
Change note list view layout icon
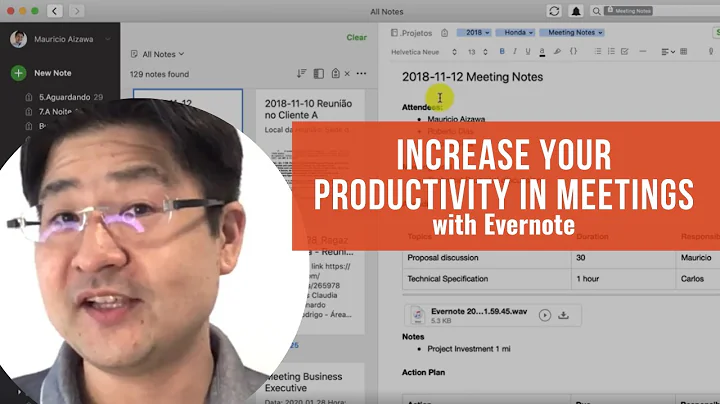click(319, 73)
